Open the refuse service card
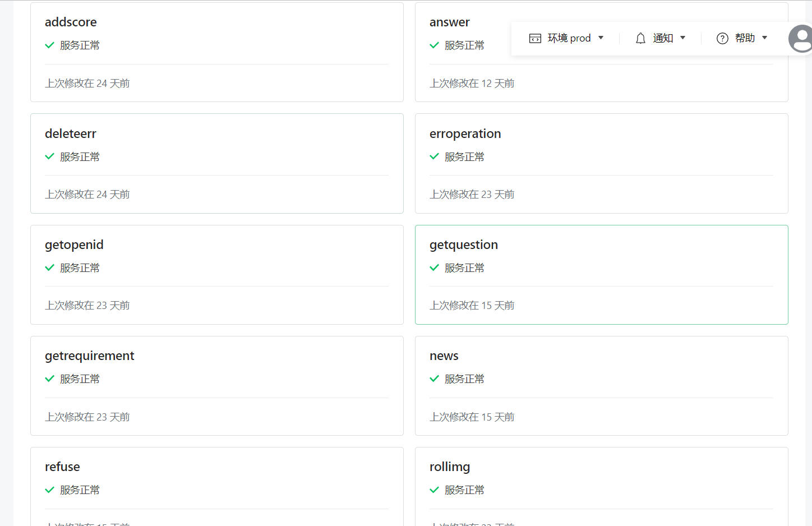 click(x=217, y=487)
